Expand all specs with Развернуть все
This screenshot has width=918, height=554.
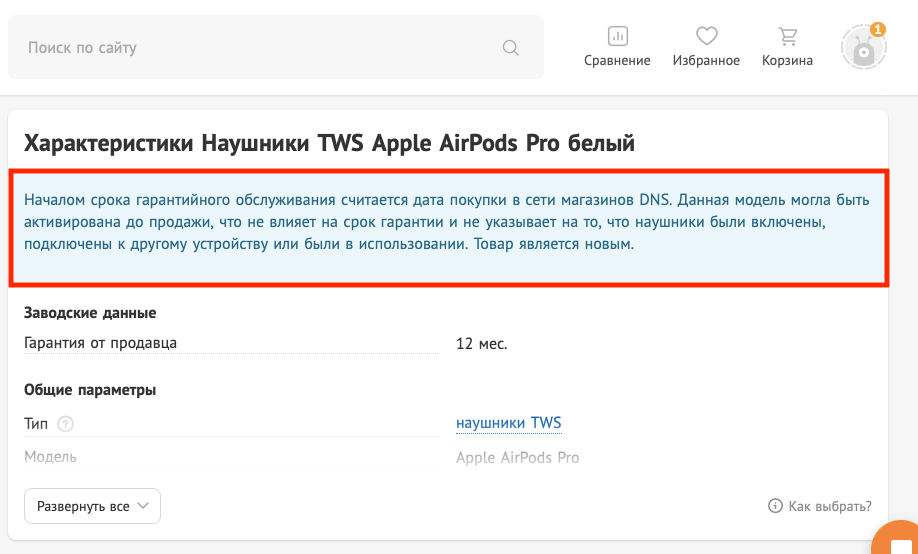[93, 506]
